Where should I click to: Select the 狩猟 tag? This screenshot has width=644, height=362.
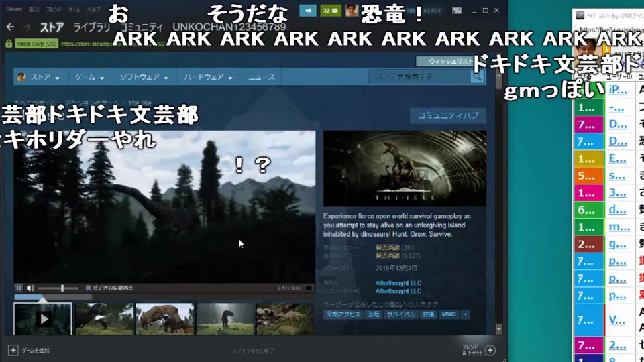point(429,314)
